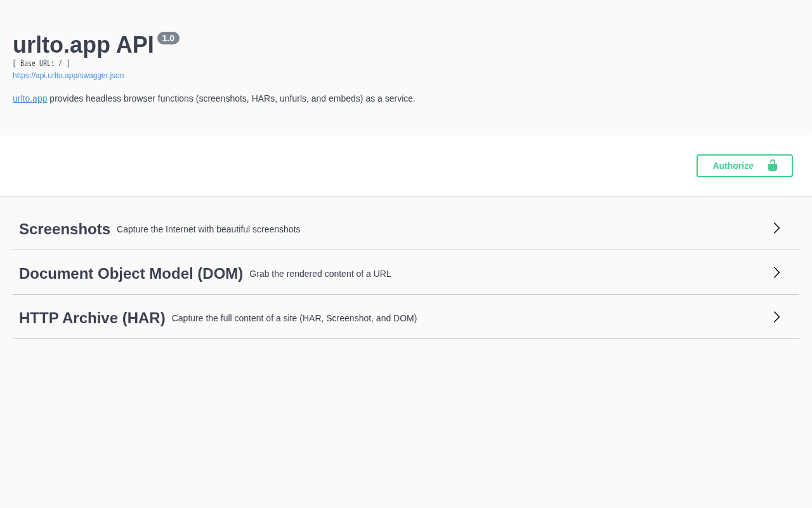Click the 'provides headless browser functions' sentence
This screenshot has width=812, height=508.
point(232,98)
